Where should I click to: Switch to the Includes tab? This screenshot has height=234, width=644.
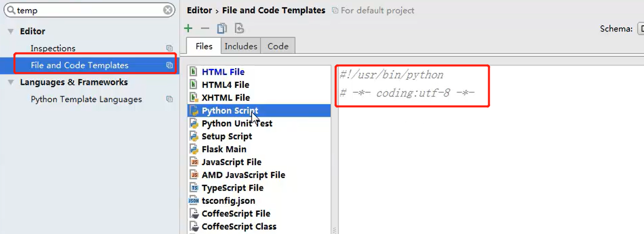tap(241, 46)
